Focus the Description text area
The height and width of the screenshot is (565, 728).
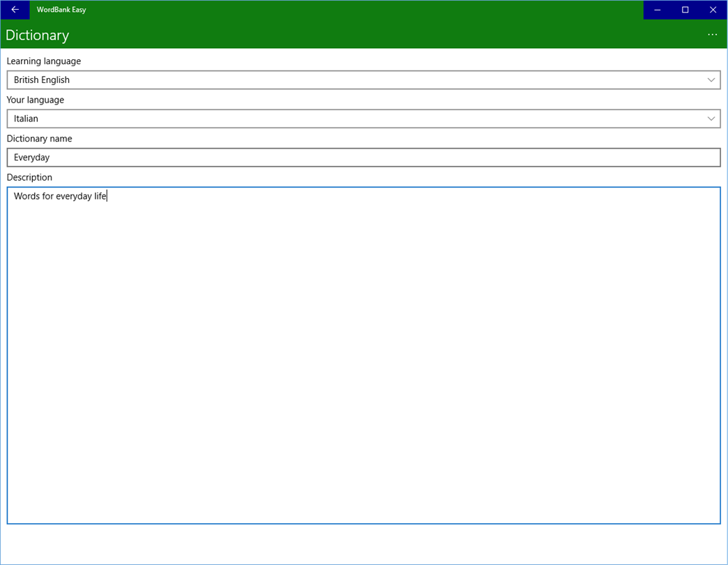pyautogui.click(x=363, y=356)
